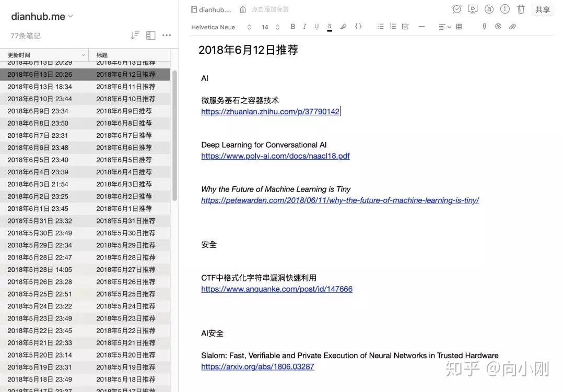Viewport: 564px width, 392px height.
Task: Open the text alignment dropdown
Action: 445,27
